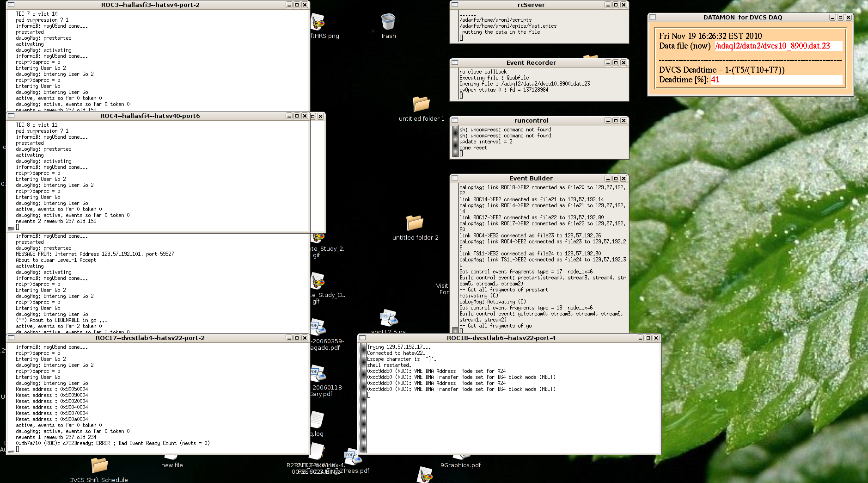The width and height of the screenshot is (868, 483).
Task: Minimize the runcontrol window
Action: (x=608, y=120)
